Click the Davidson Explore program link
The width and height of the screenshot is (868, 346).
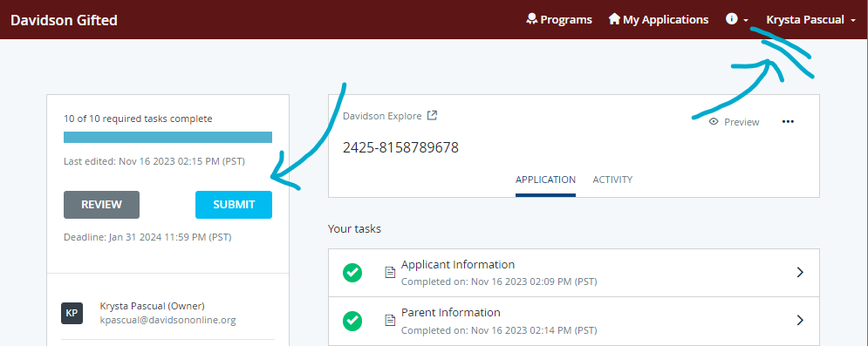(x=382, y=116)
